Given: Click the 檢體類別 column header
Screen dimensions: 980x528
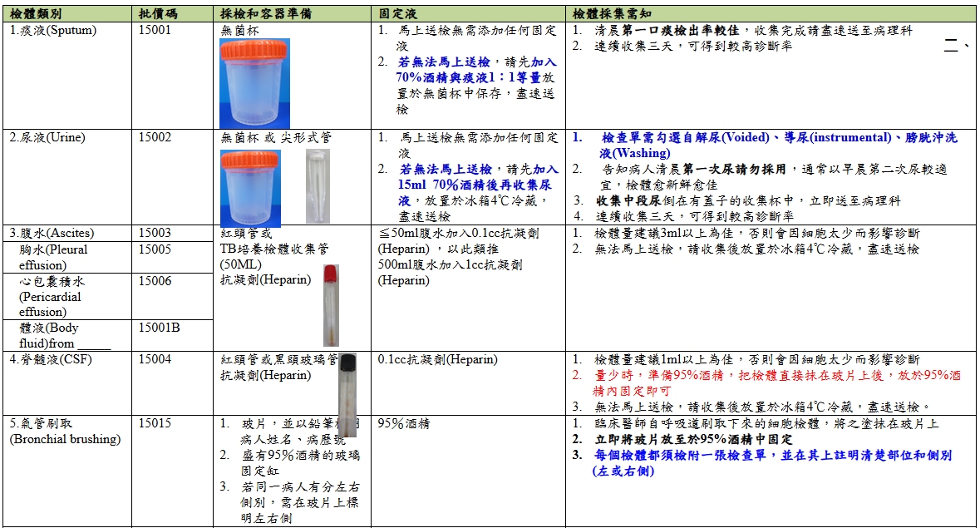Looking at the screenshot, I should tap(35, 14).
